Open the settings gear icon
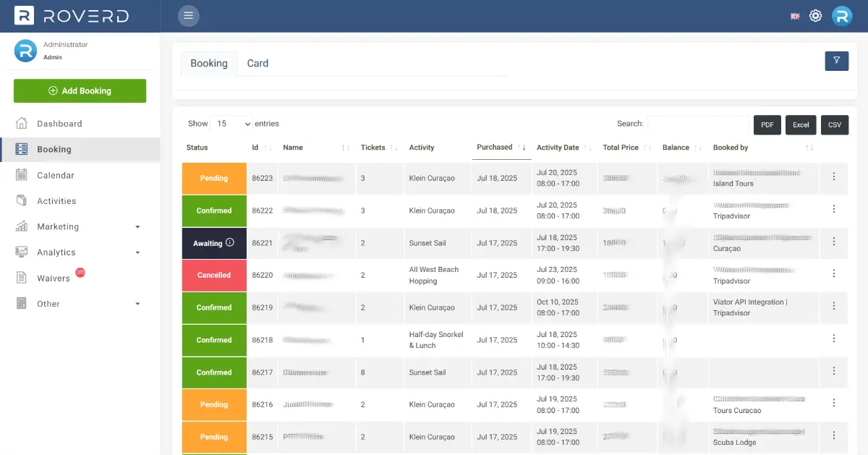 [x=815, y=16]
